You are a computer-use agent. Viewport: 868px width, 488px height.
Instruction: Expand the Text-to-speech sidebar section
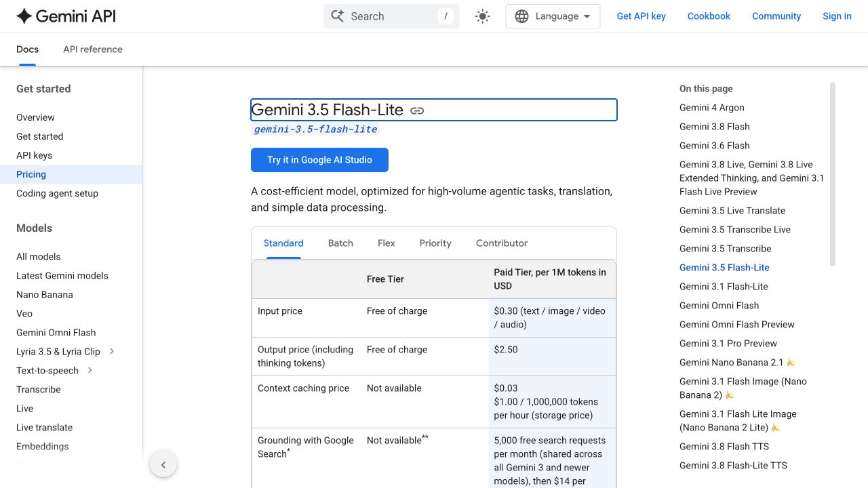click(x=90, y=370)
